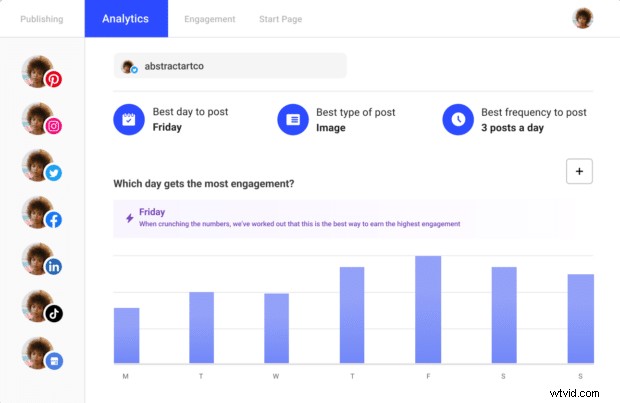Image resolution: width=620 pixels, height=403 pixels.
Task: Click the Monday engagement bar
Action: (127, 335)
